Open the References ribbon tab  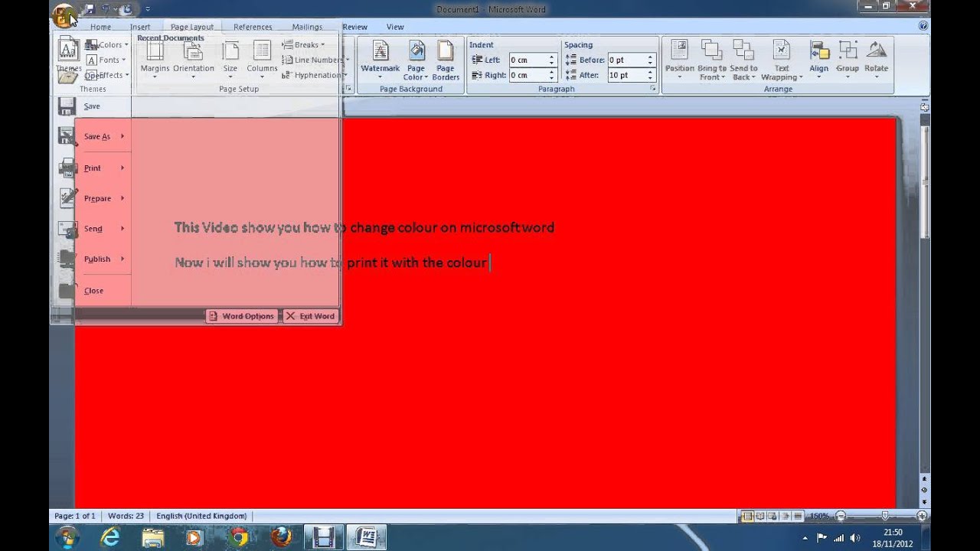click(253, 27)
